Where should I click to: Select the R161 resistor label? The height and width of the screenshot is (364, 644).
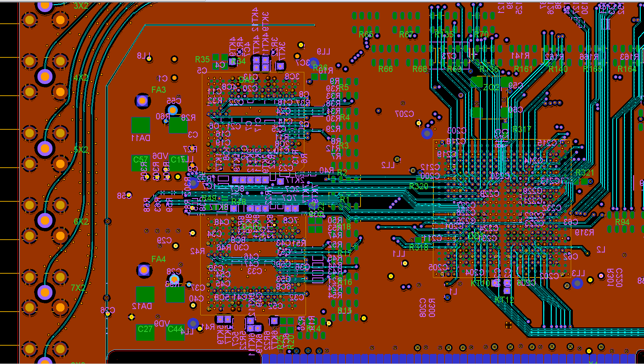(523, 69)
